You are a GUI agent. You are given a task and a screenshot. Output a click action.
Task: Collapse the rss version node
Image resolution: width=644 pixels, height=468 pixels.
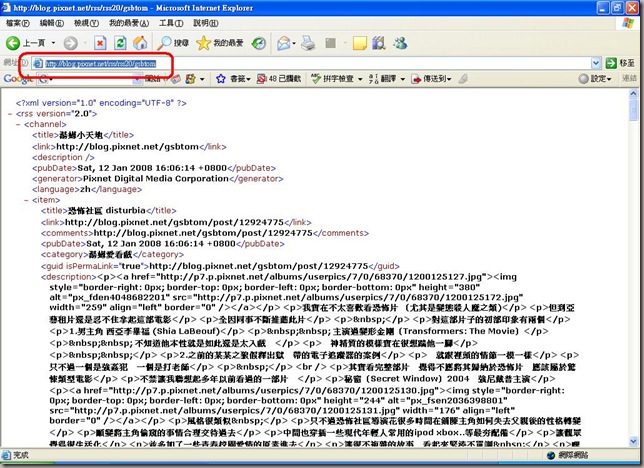[x=10, y=114]
